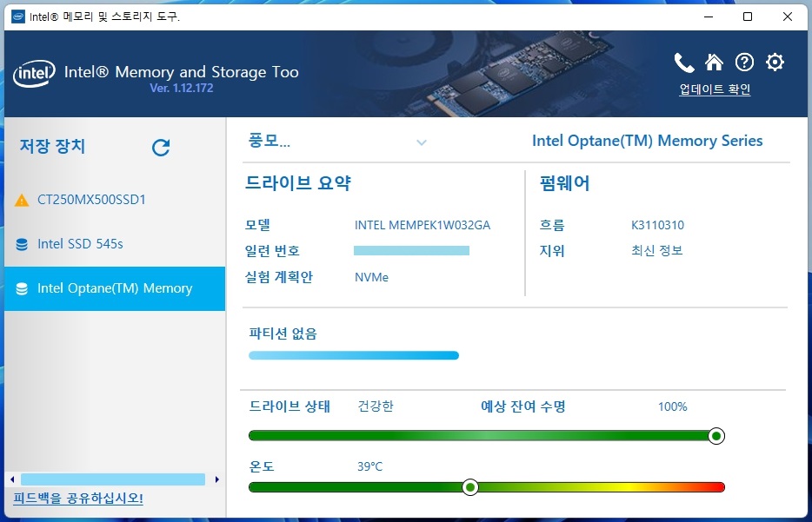
Task: Click the NVMe protocol value
Action: click(371, 277)
